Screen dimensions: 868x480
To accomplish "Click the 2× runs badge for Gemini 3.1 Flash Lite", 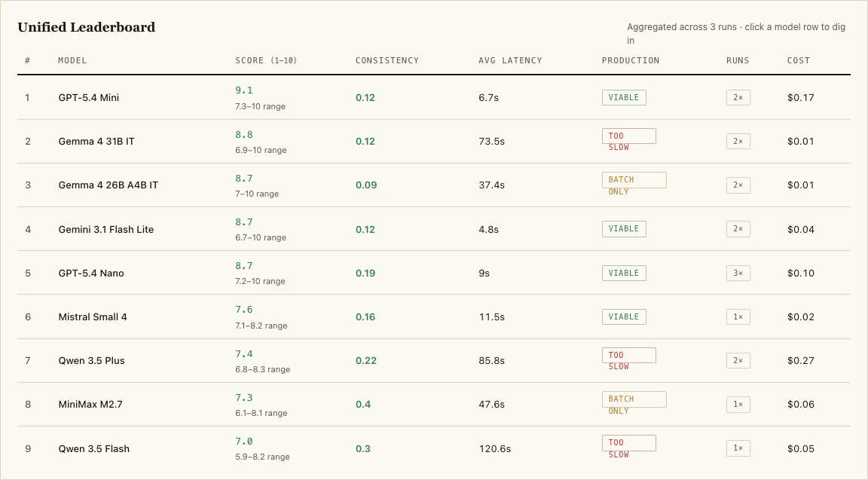I will [738, 228].
